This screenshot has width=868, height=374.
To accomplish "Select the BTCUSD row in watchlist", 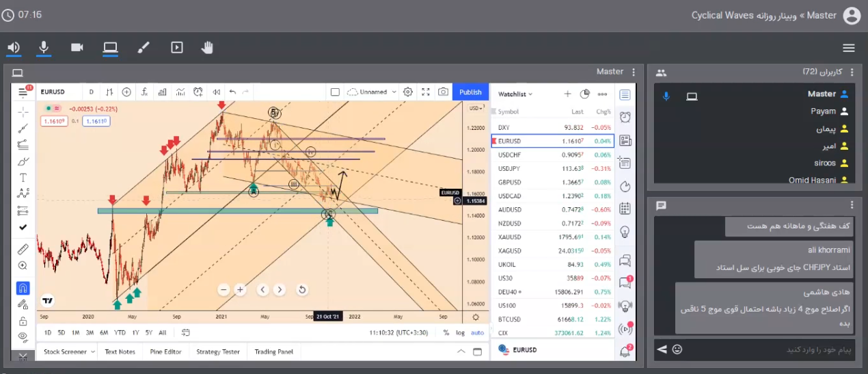I will pos(552,319).
